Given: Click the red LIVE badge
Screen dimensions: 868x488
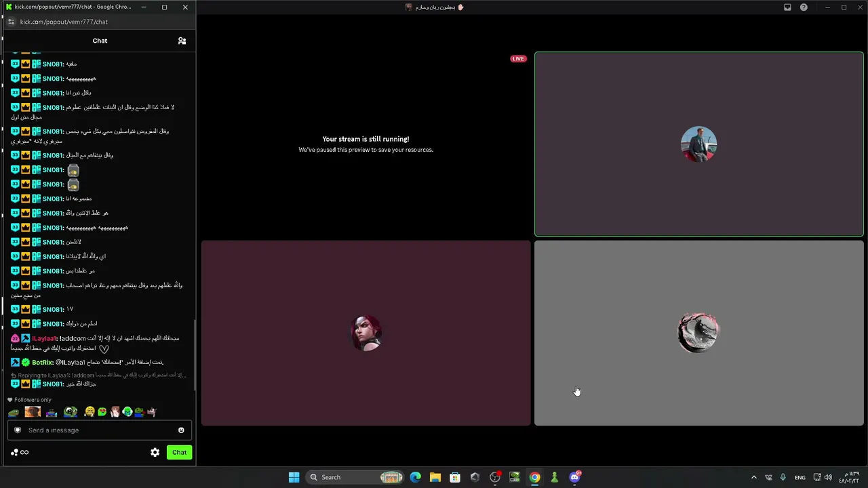Looking at the screenshot, I should [518, 59].
